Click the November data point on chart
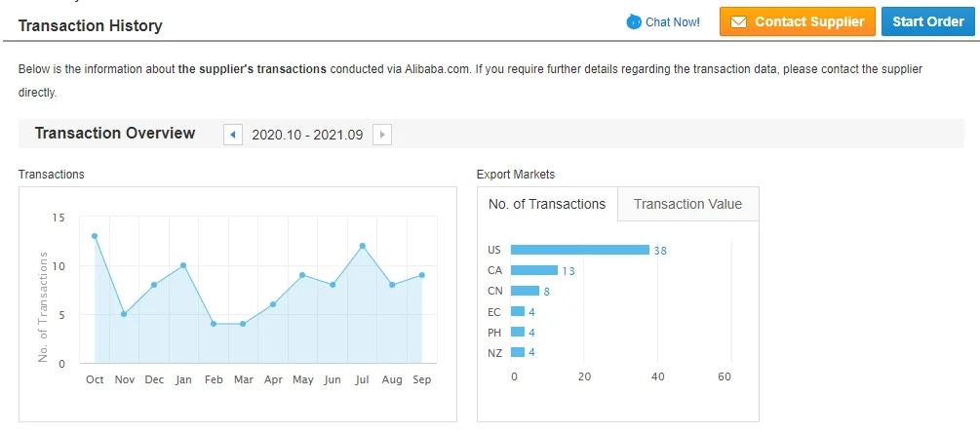Screen dimensions: 980x435 point(124,314)
